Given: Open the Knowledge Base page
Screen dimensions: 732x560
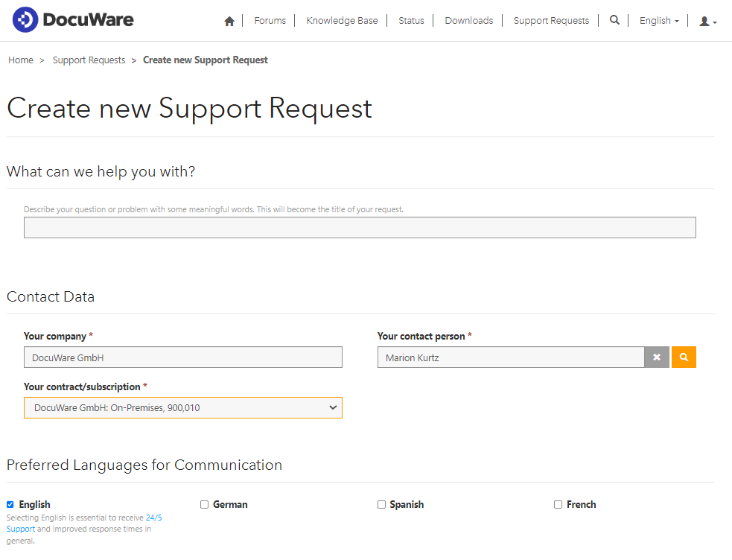Looking at the screenshot, I should click(x=342, y=20).
